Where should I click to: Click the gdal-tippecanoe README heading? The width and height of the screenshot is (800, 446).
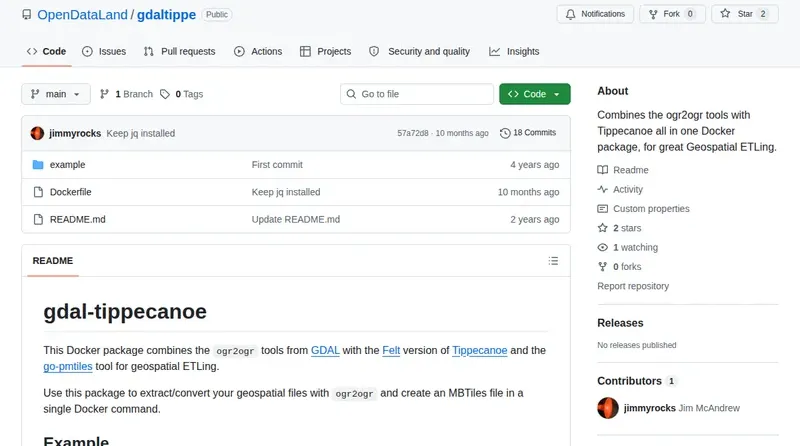point(125,311)
